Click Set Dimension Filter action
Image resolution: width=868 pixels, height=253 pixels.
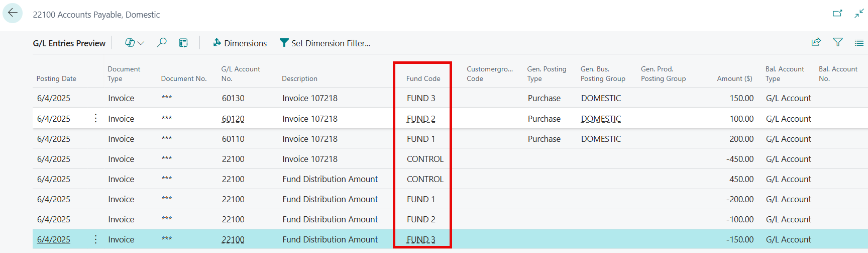coord(325,43)
